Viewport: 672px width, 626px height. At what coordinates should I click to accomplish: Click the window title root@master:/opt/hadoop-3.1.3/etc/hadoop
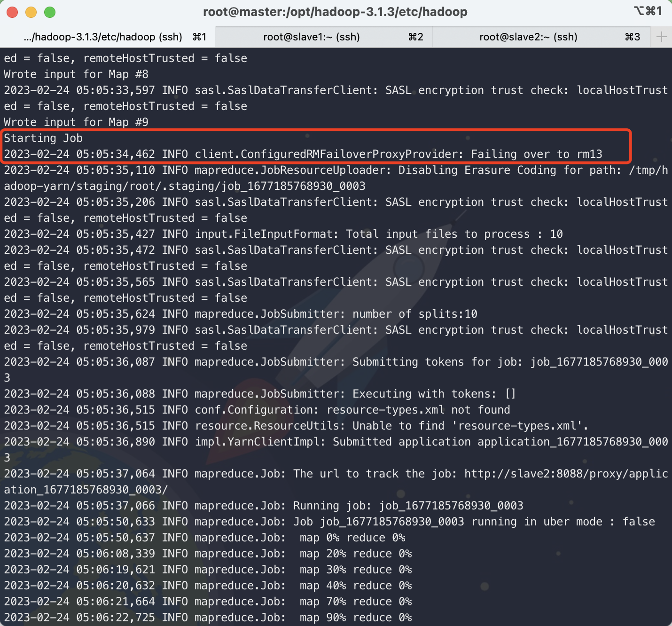(x=335, y=12)
